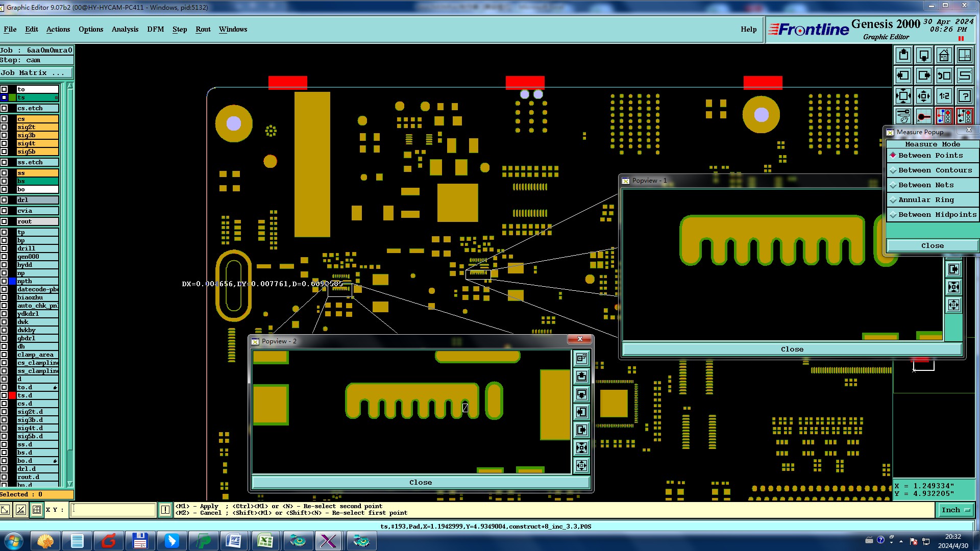Open the Analysis menu
The image size is (980, 551).
(x=125, y=29)
